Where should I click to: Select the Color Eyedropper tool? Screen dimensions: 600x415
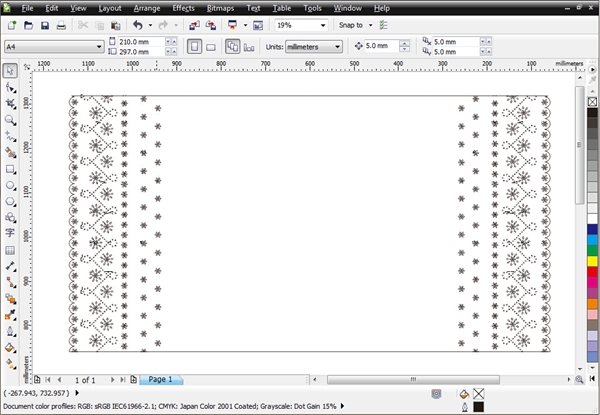coord(10,315)
